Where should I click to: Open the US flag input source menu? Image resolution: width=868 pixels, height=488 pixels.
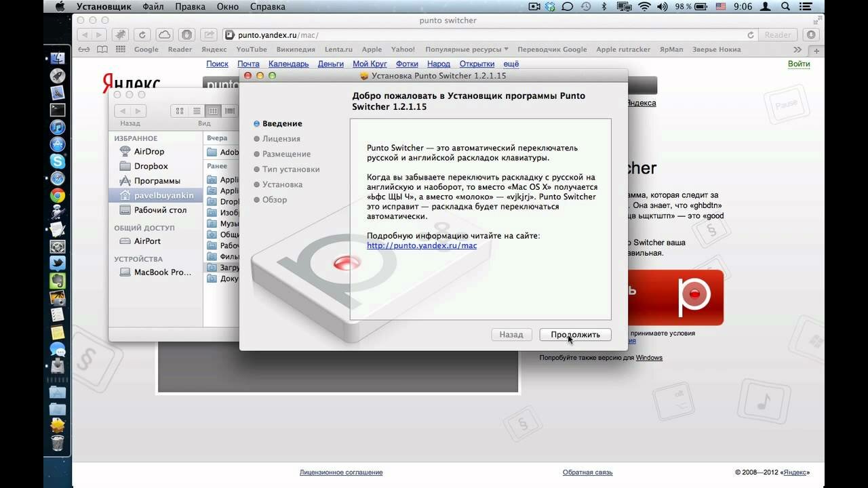(x=720, y=7)
